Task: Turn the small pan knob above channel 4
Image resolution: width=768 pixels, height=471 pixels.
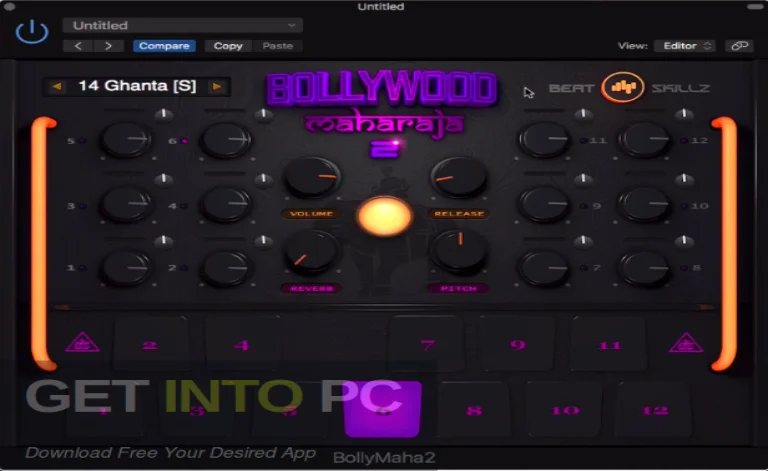Action: [x=264, y=179]
